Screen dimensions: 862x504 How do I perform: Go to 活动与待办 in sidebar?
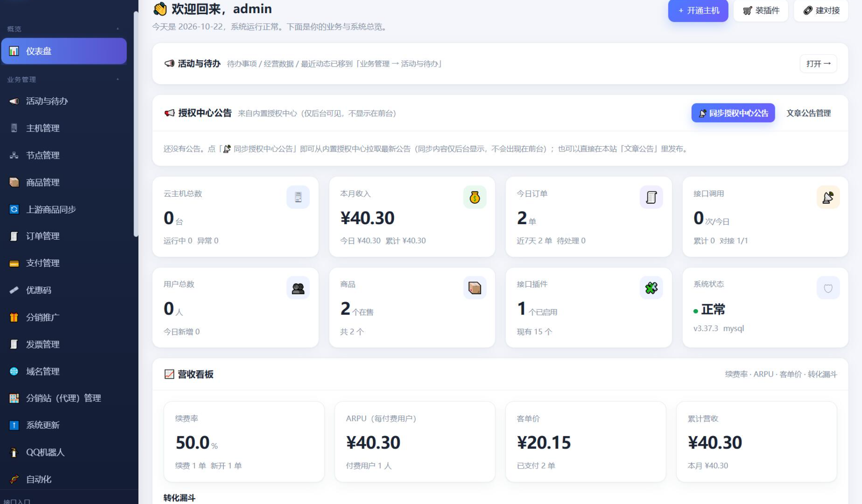(x=64, y=101)
